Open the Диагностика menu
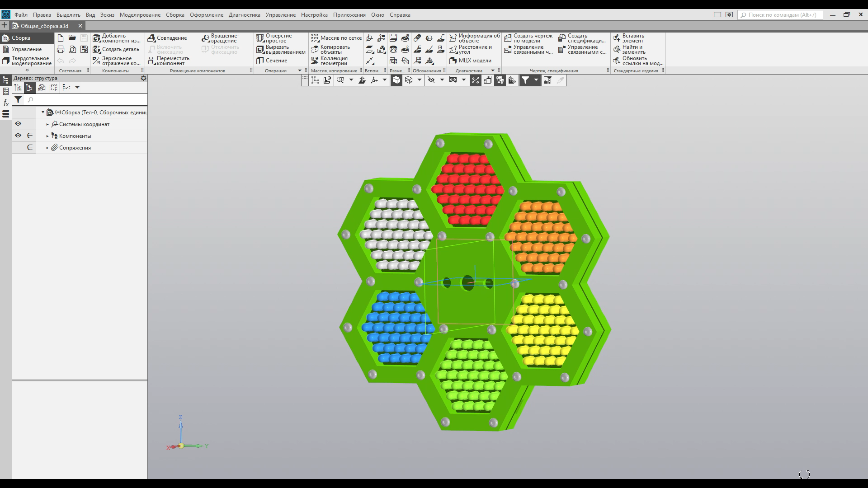868x488 pixels. [244, 15]
